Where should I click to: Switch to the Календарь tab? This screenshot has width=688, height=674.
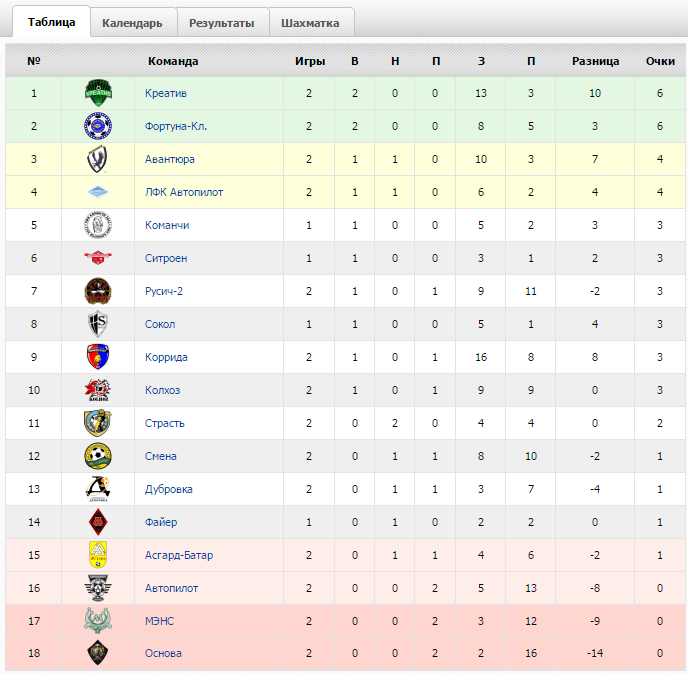(133, 23)
